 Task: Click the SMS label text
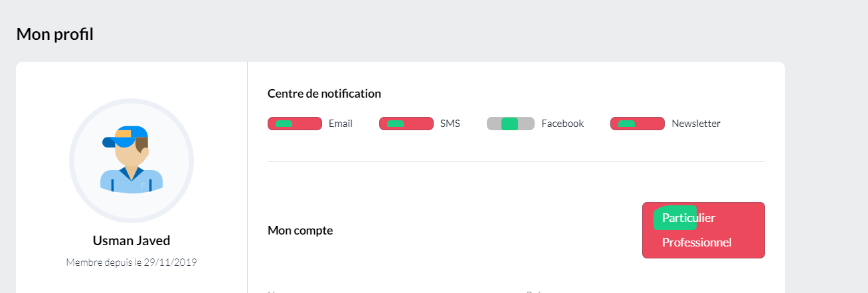click(450, 124)
